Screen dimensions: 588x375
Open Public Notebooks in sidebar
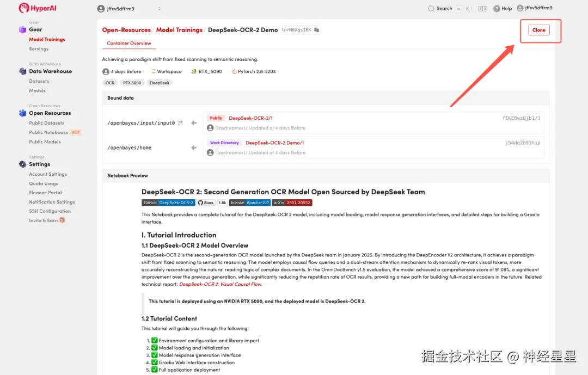point(48,132)
